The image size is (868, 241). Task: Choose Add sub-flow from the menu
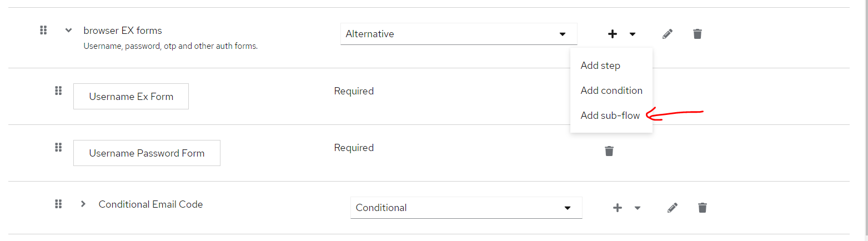tap(610, 116)
